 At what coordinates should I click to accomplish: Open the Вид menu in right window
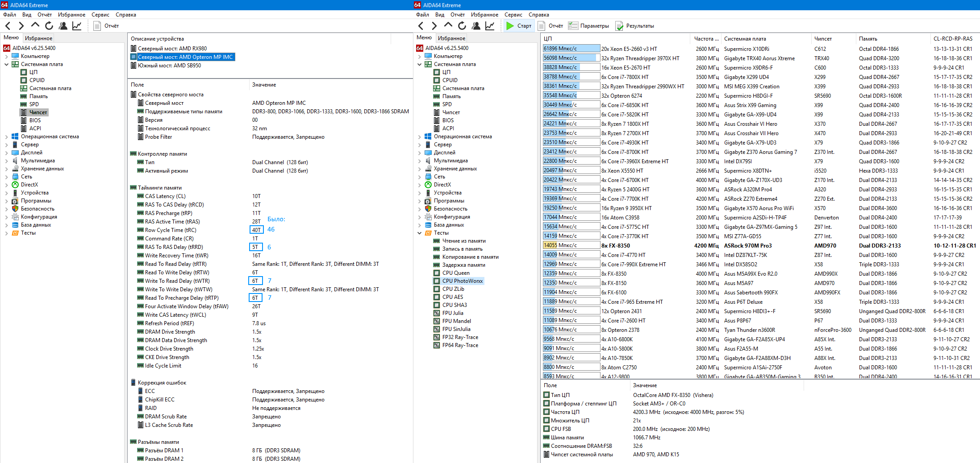[x=440, y=15]
